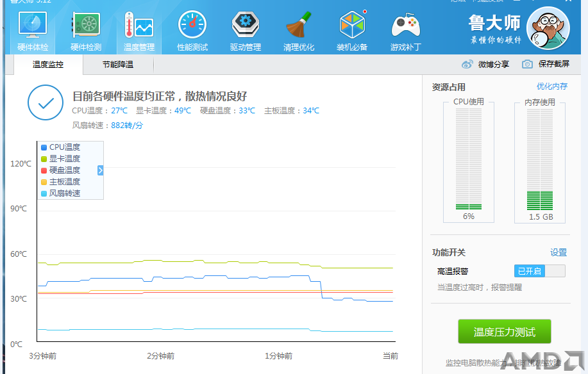Click 风扇转速 value 882转/分
This screenshot has height=374, width=588.
(127, 126)
